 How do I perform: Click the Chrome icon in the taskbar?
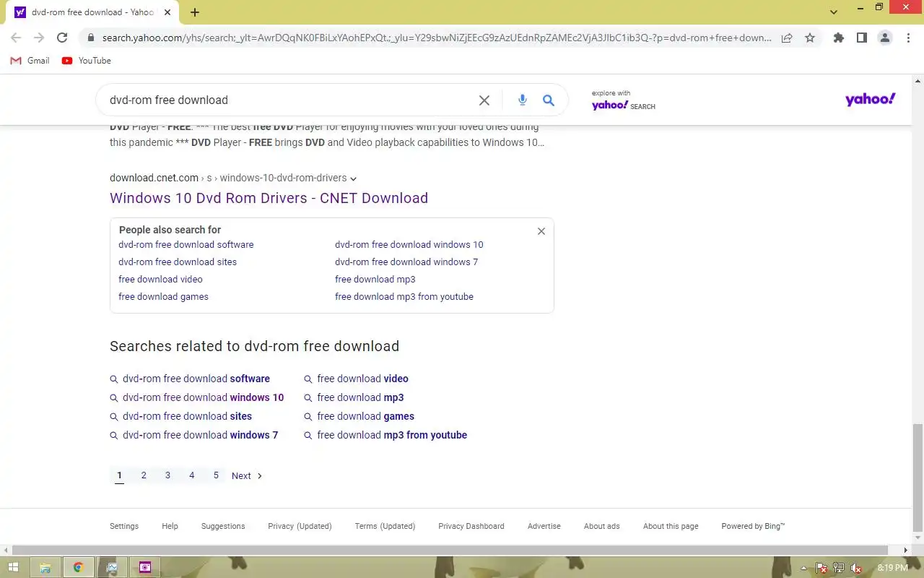pos(78,567)
